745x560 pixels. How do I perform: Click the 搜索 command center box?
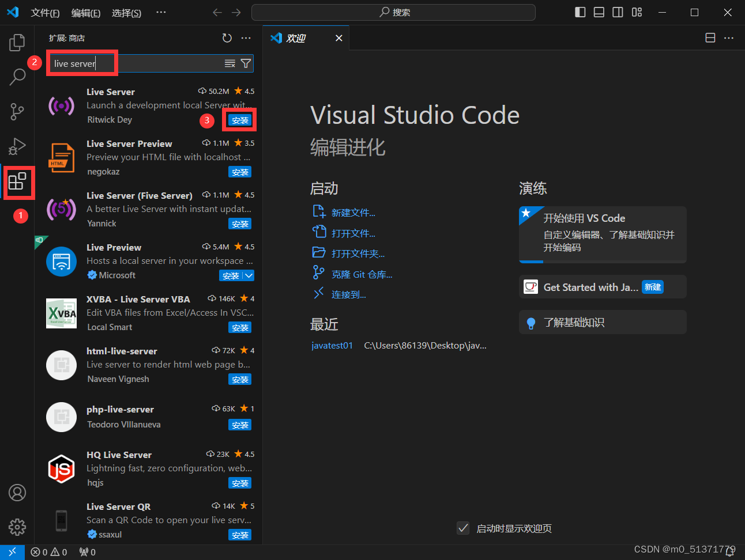pos(393,12)
